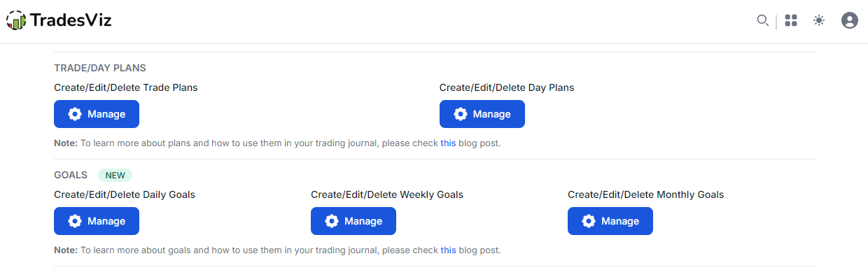Toggle light/dark theme with sun icon

point(819,21)
